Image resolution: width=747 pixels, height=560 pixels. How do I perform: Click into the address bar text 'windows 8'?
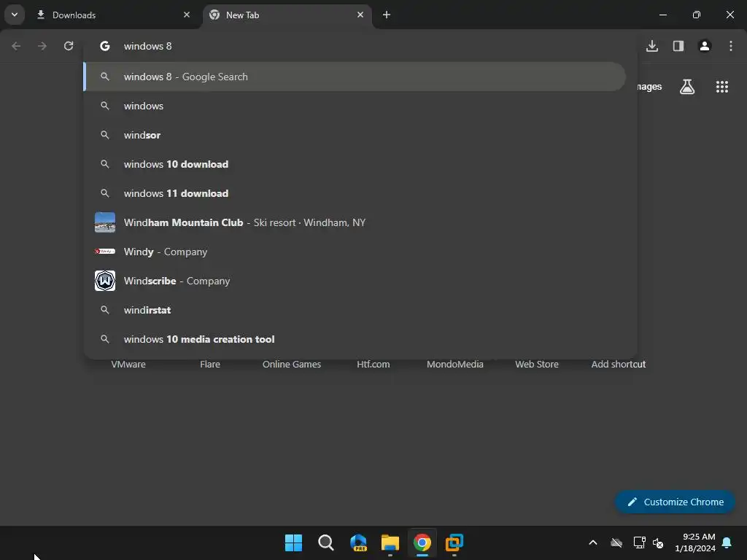[x=147, y=46]
